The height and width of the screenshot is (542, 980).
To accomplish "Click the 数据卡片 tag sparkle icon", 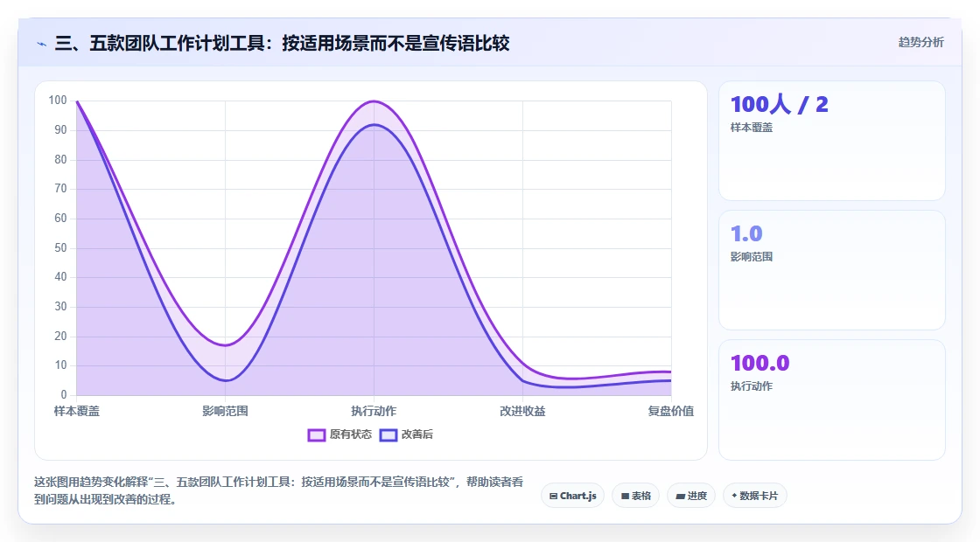I will coord(734,496).
